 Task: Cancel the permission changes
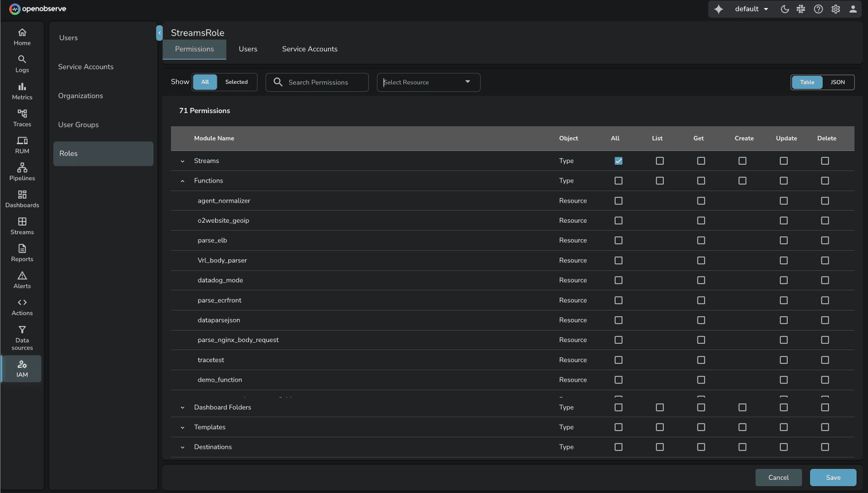point(779,477)
